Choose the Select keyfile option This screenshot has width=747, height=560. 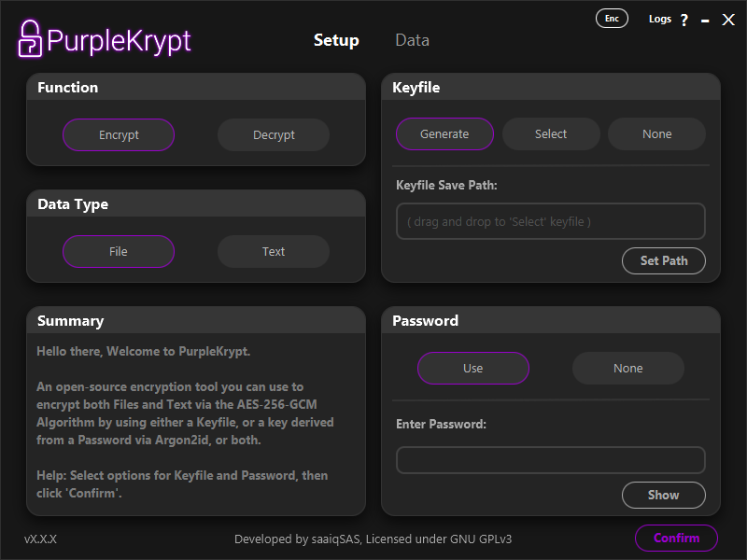[551, 134]
